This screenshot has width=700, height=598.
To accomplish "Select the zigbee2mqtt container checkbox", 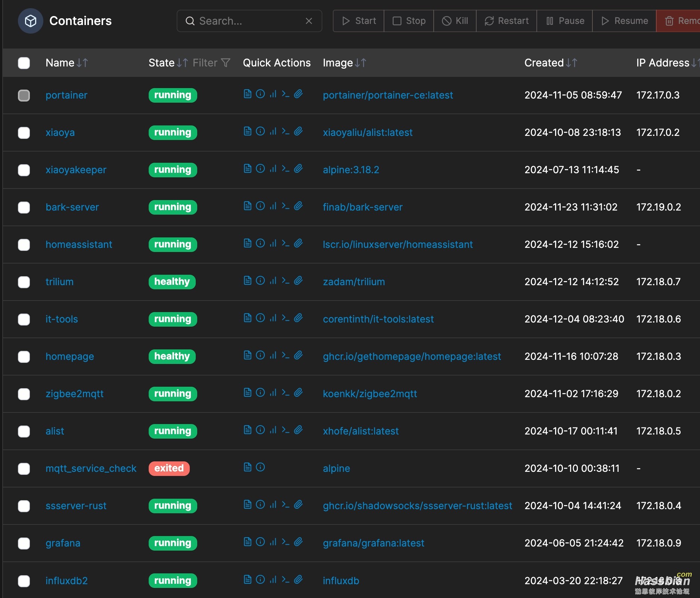I will tap(24, 394).
